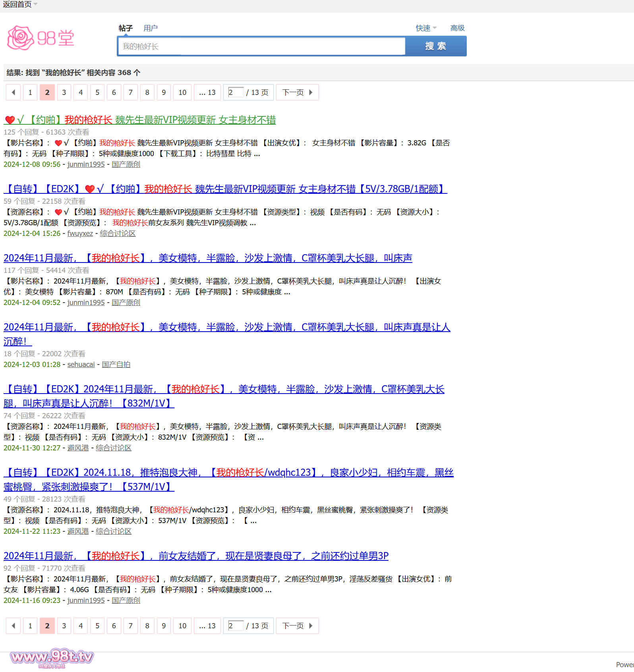Jump to last page '... 13' at top

tap(207, 93)
